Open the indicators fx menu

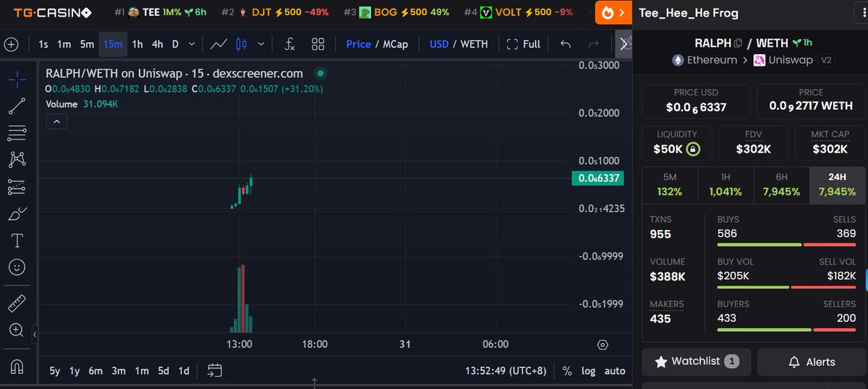pos(289,44)
